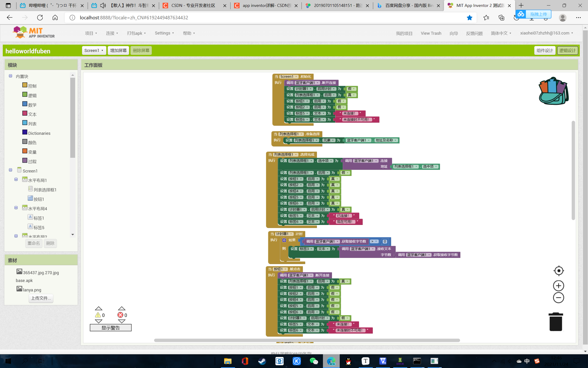588x368 pixels.
Task: Open the account email dropdown
Action: point(546,33)
